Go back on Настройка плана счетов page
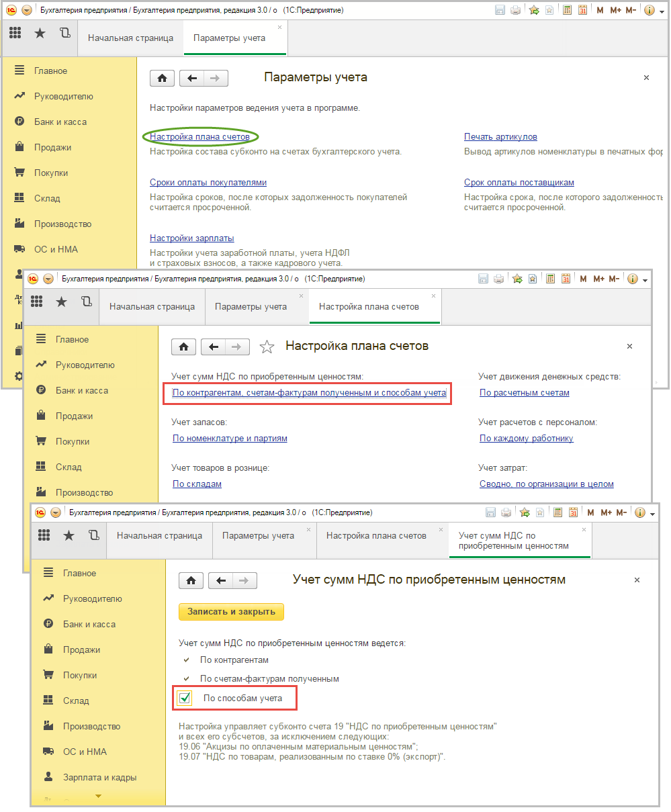The image size is (671, 812). click(x=214, y=347)
